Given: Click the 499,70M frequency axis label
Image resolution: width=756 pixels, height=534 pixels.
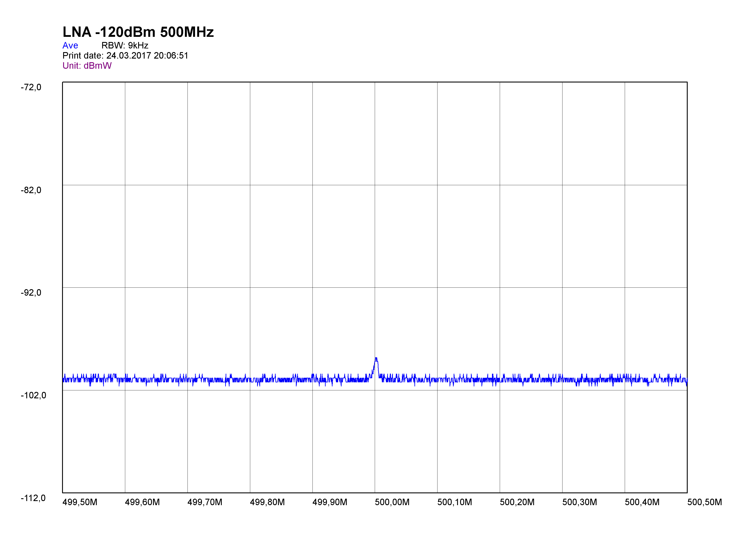Looking at the screenshot, I should 205,502.
